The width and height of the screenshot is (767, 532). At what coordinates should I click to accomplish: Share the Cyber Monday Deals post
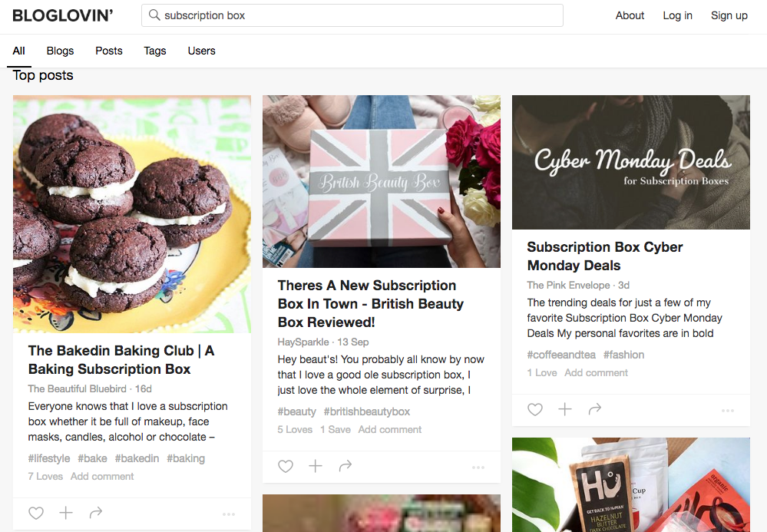(595, 408)
